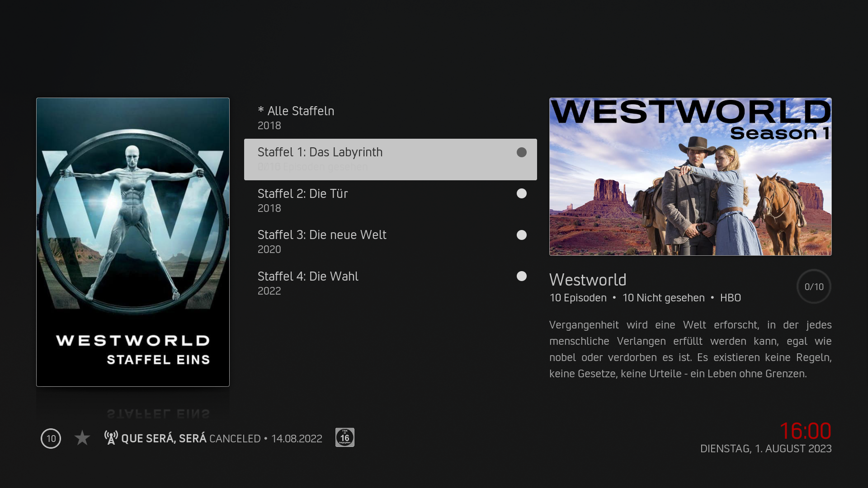Click the Westworld title text
Image resolution: width=868 pixels, height=488 pixels.
(588, 280)
